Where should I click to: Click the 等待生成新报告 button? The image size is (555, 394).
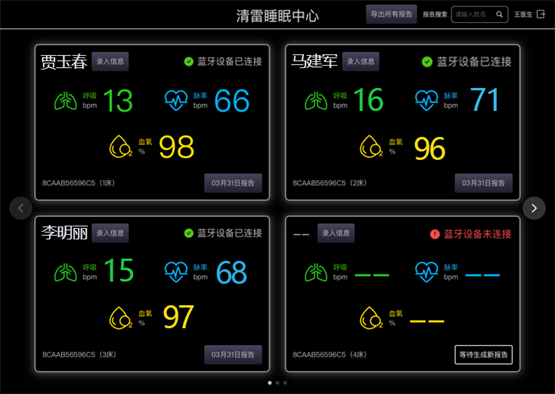(484, 355)
